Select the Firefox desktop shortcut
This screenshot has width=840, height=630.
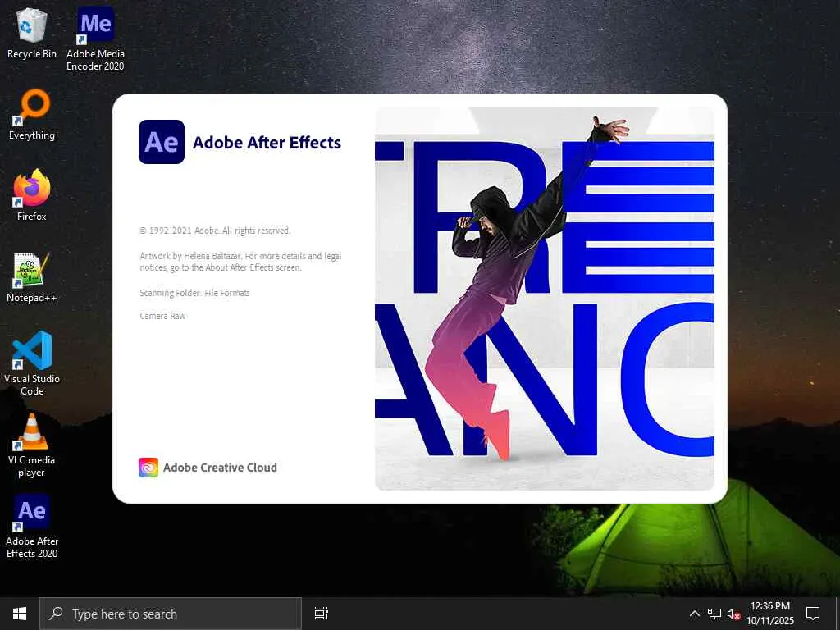click(32, 195)
